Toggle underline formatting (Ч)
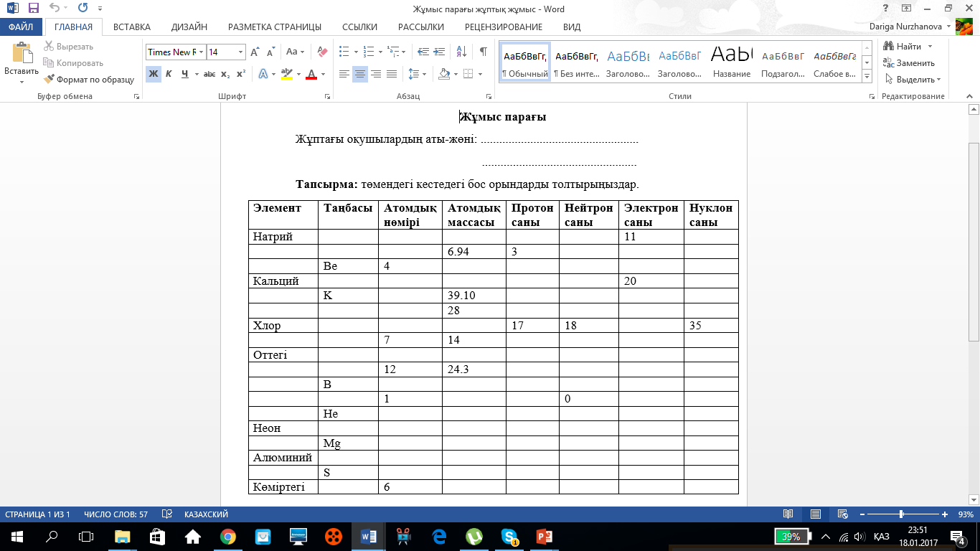980x551 pixels. pyautogui.click(x=185, y=74)
